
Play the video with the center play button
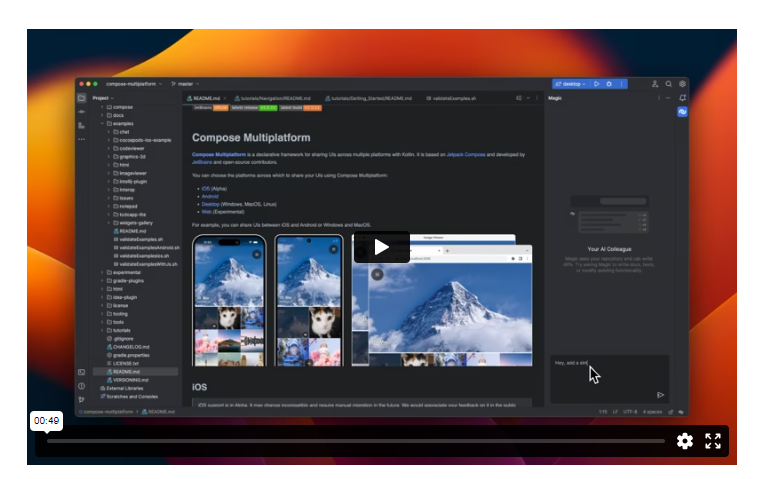[382, 247]
